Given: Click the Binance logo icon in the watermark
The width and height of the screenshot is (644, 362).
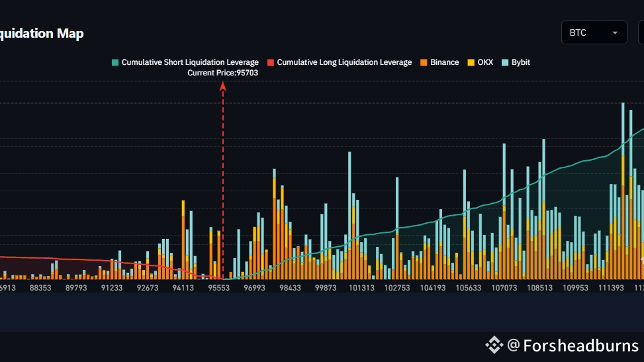Looking at the screenshot, I should [x=494, y=345].
